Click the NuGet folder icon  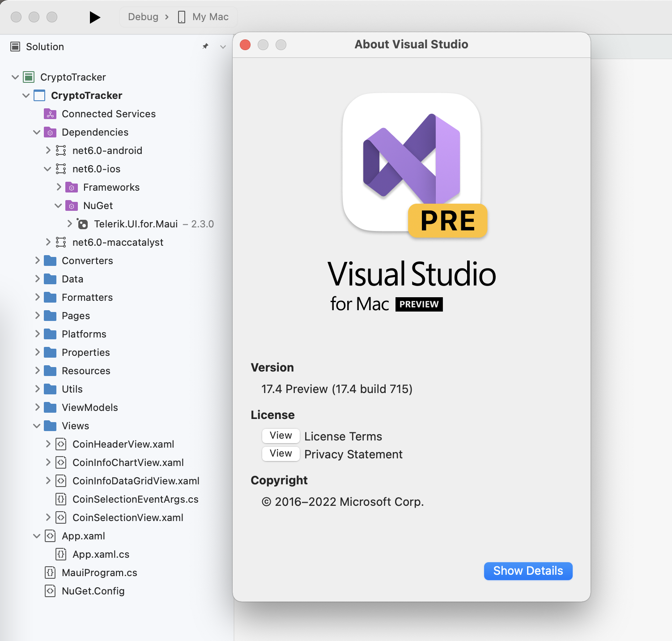click(x=72, y=205)
